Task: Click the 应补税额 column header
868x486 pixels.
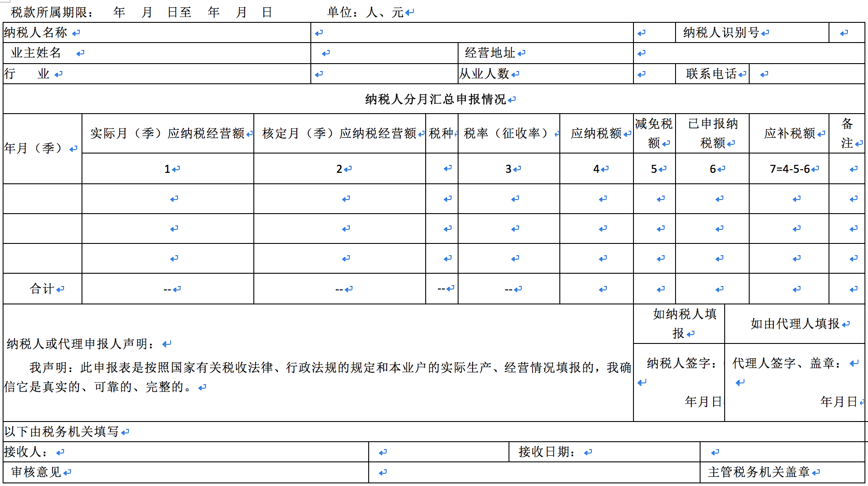Action: (789, 133)
